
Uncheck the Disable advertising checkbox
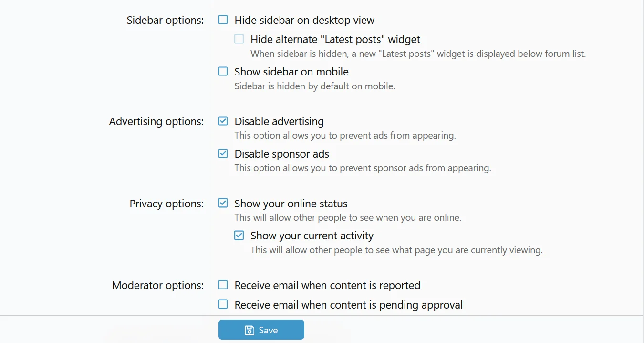(223, 121)
